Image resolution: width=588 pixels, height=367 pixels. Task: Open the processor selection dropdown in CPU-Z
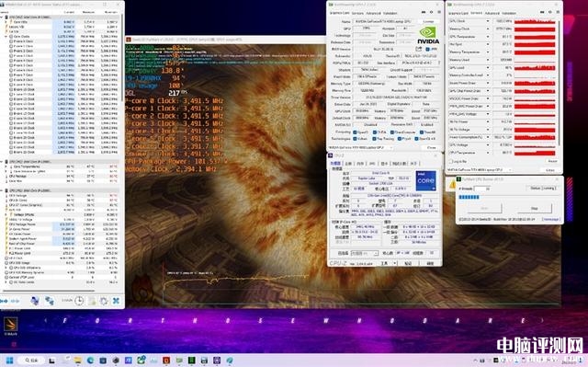pos(364,253)
